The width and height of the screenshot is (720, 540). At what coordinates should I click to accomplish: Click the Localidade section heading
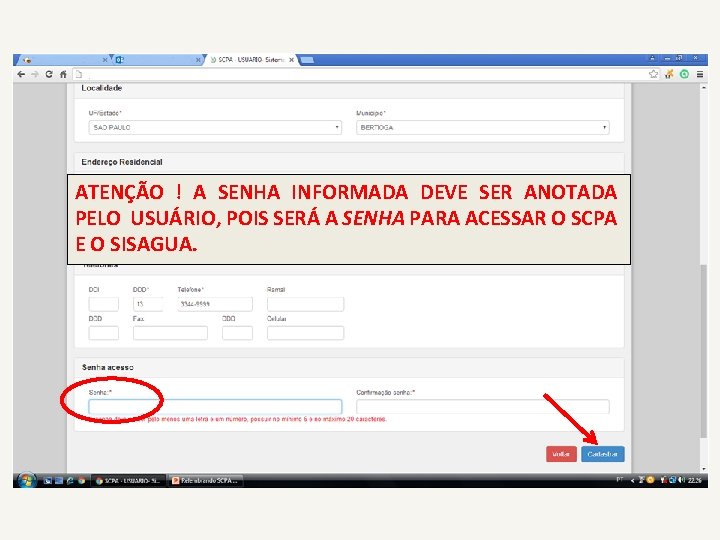coord(101,88)
